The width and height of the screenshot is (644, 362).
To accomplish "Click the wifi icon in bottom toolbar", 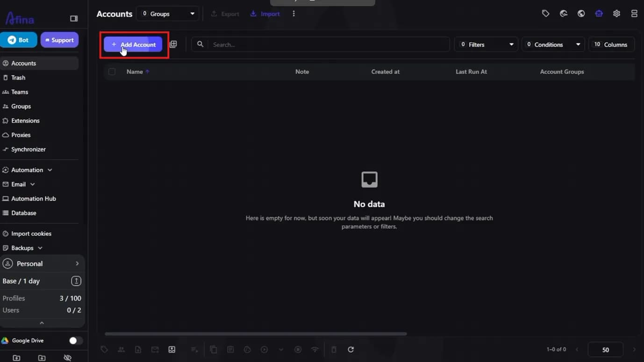I will (315, 349).
